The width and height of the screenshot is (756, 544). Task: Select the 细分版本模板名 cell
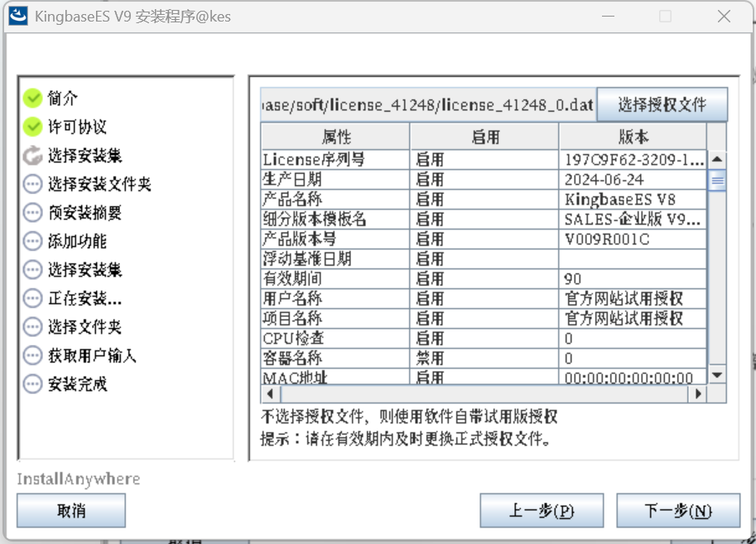[335, 219]
